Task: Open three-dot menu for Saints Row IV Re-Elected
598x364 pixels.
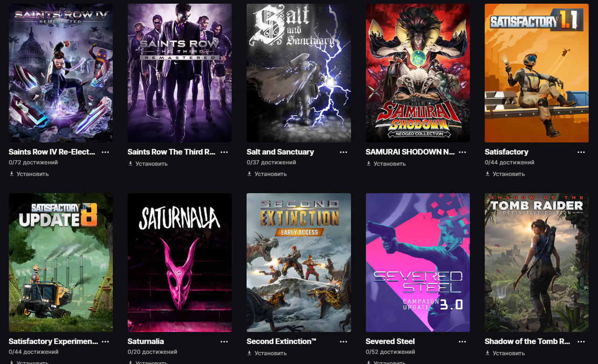Action: [x=106, y=152]
